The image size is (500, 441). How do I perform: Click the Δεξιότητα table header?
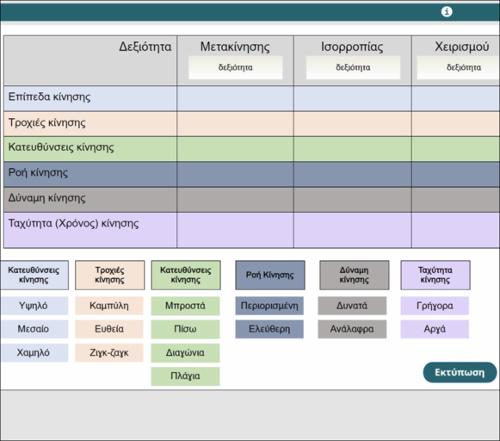(145, 47)
